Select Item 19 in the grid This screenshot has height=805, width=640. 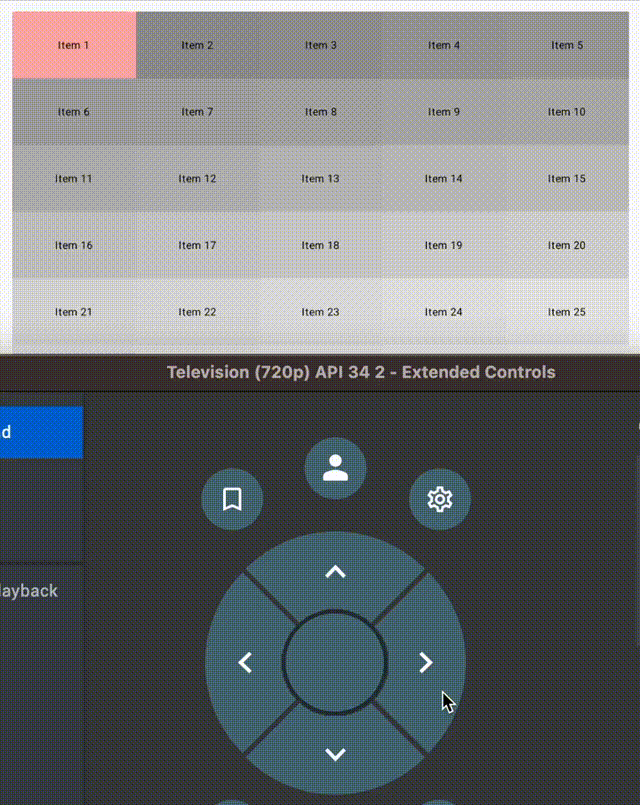444,245
